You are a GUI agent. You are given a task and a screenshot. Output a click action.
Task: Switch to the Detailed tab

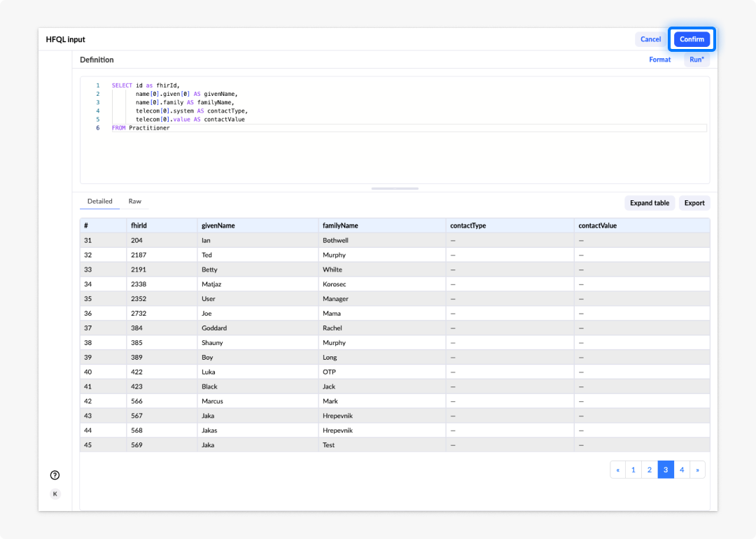point(100,202)
